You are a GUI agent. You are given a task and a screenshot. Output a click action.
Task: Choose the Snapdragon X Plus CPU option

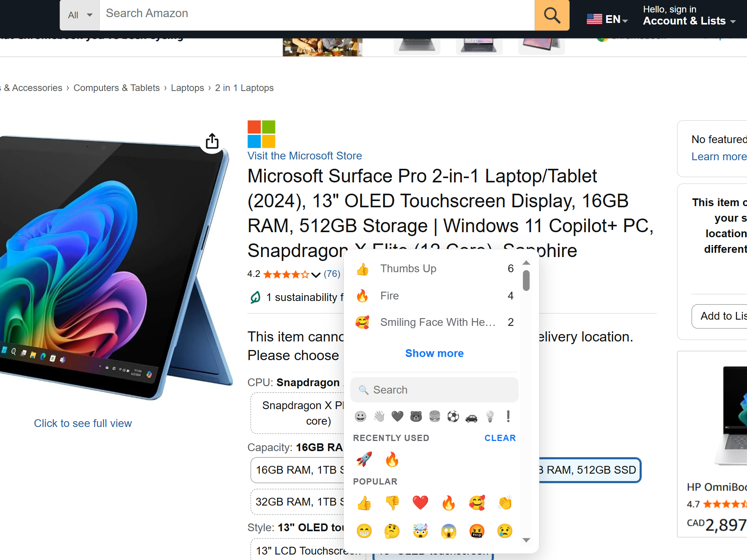pyautogui.click(x=298, y=413)
